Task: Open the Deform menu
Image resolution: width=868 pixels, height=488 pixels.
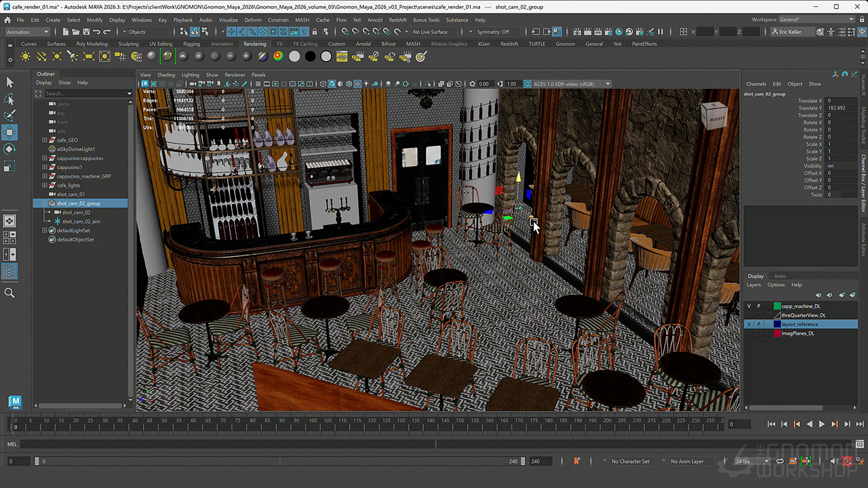Action: [x=252, y=20]
